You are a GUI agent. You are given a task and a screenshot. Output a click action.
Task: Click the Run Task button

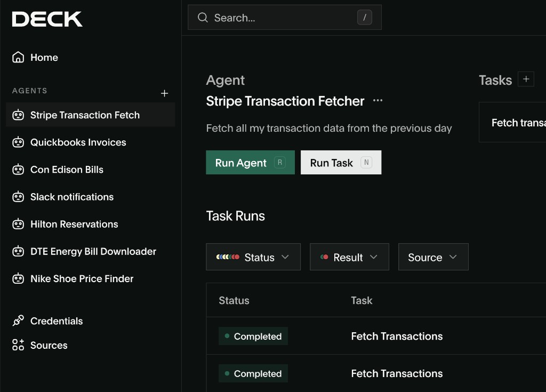(x=341, y=163)
